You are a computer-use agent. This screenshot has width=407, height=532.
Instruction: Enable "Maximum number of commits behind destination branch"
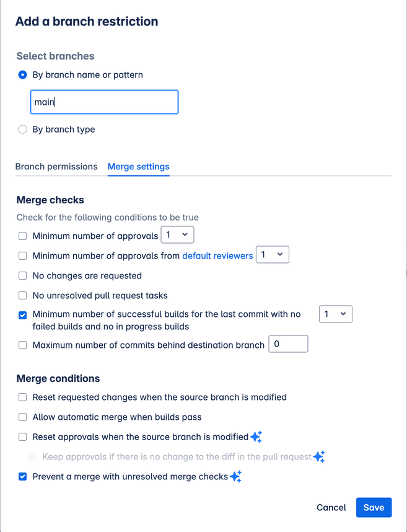click(22, 344)
